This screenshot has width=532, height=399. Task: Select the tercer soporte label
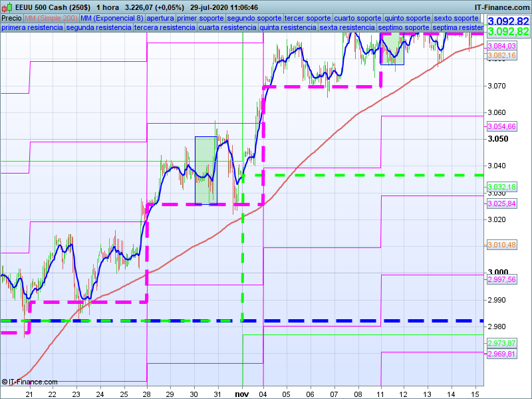tap(308, 18)
